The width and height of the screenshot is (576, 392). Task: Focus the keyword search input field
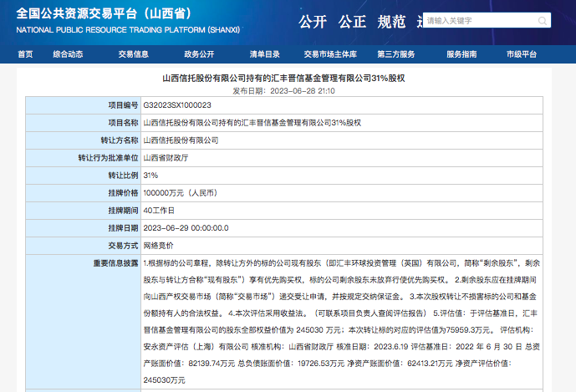tap(487, 21)
